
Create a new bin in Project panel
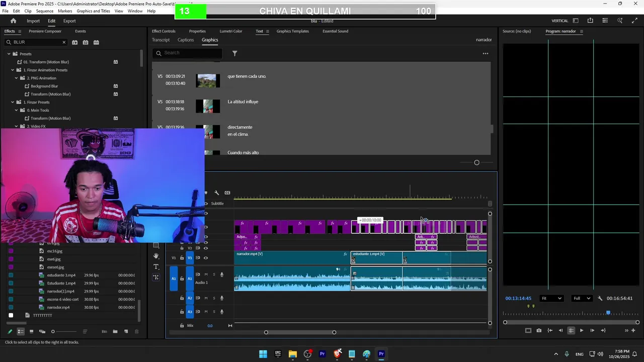pos(115,331)
